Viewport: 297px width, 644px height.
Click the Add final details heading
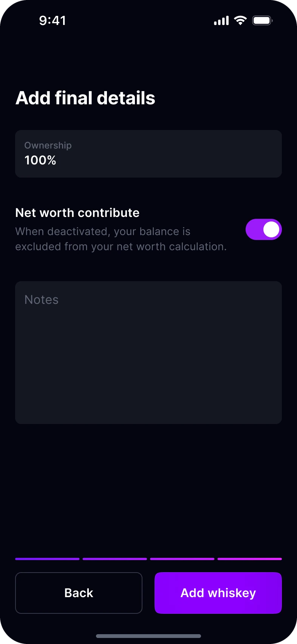[85, 98]
